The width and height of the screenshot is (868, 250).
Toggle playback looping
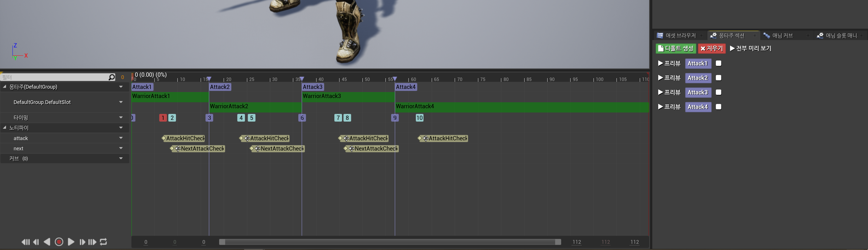coord(103,242)
